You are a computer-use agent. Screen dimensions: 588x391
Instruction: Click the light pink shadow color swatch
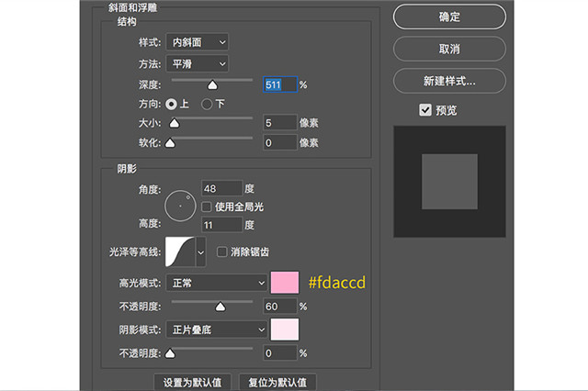(285, 330)
